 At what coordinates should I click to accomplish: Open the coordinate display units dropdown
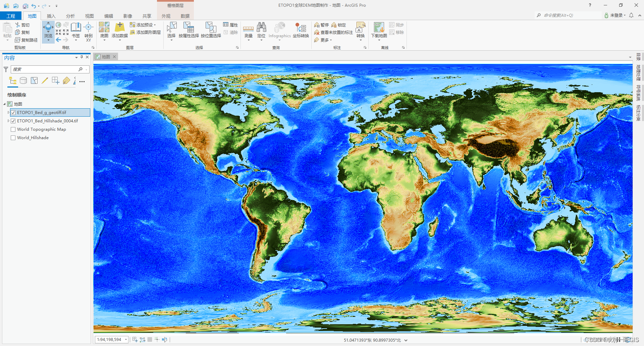[x=406, y=340]
